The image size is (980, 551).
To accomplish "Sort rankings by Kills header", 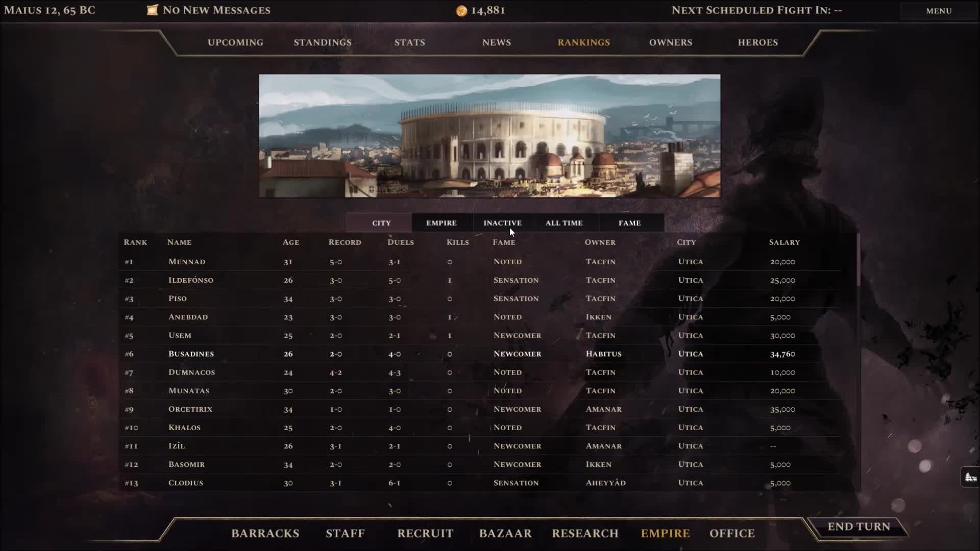I will [x=457, y=242].
